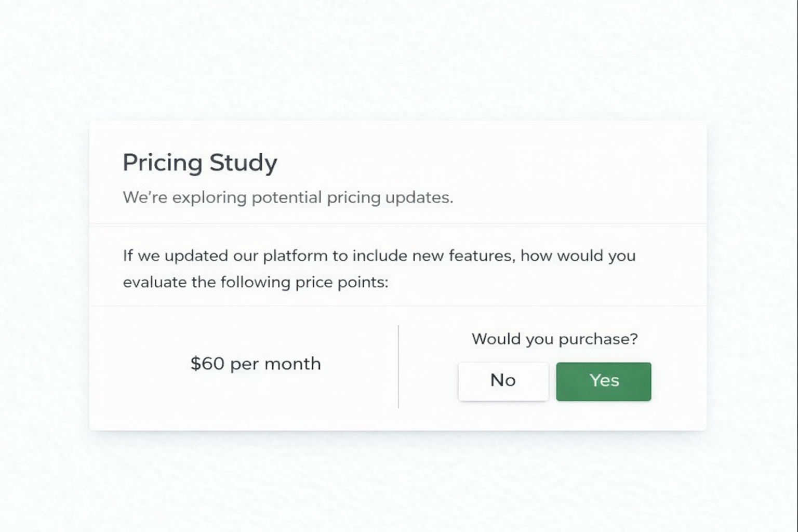
Task: Click the question text about new features
Action: pos(379,256)
